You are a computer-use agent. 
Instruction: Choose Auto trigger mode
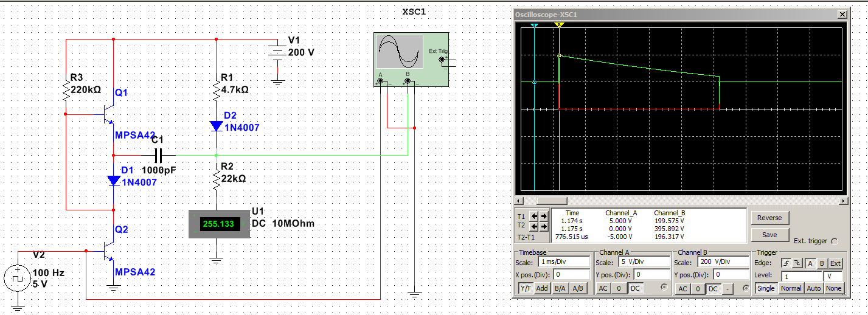[x=814, y=288]
